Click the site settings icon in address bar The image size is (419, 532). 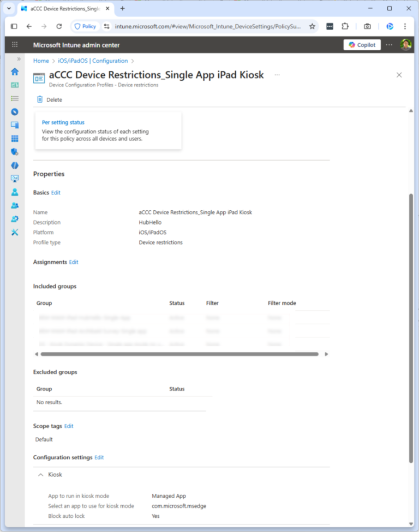click(106, 26)
